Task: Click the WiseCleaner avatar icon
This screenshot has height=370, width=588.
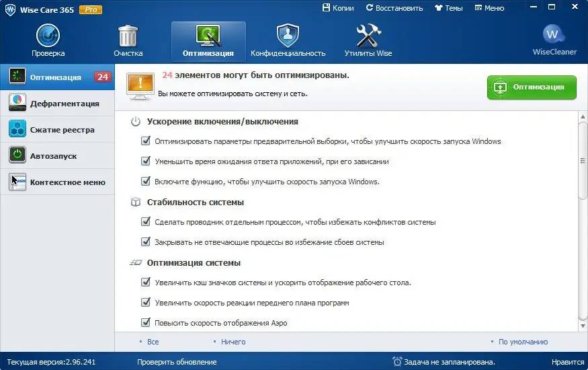Action: click(554, 34)
